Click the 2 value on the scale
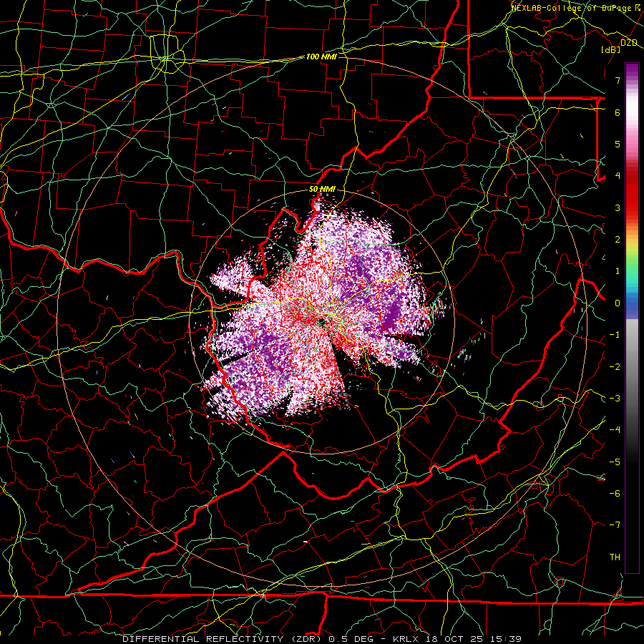Screen dimensions: 644x644 (x=618, y=240)
